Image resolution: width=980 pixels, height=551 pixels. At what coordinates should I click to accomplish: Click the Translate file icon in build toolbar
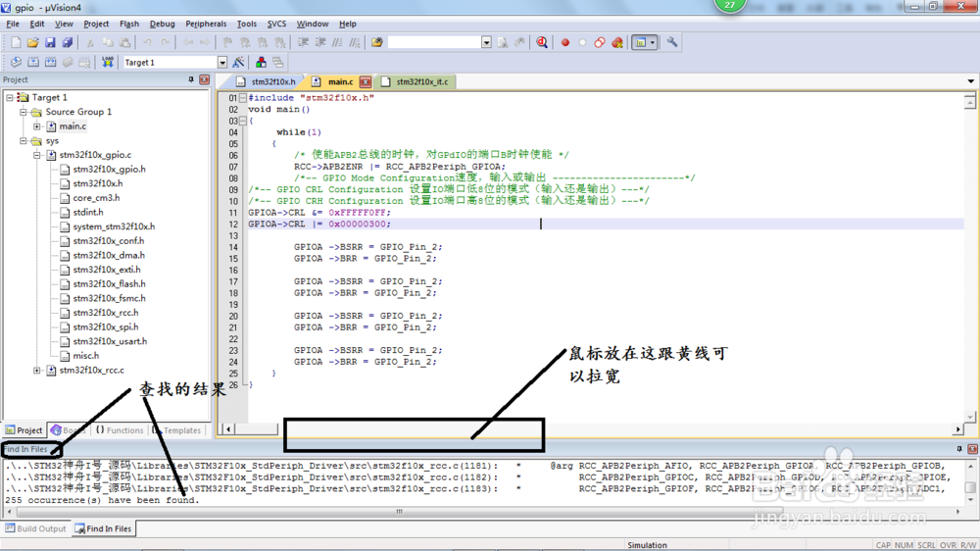[16, 62]
